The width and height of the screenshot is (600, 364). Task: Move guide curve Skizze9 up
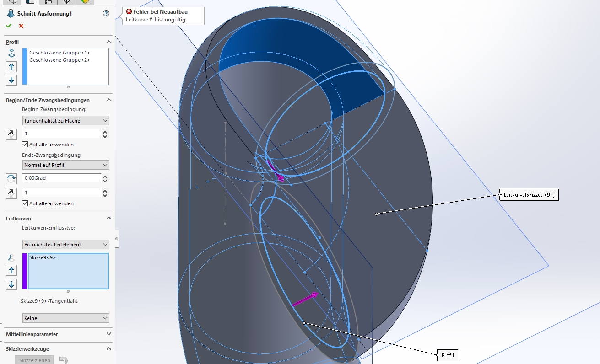12,271
